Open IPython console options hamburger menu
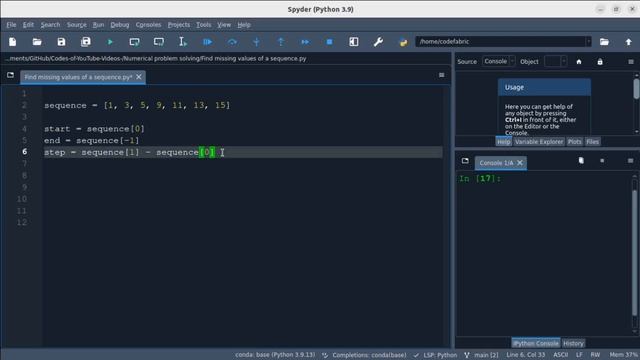Image resolution: width=640 pixels, height=360 pixels. 631,161
